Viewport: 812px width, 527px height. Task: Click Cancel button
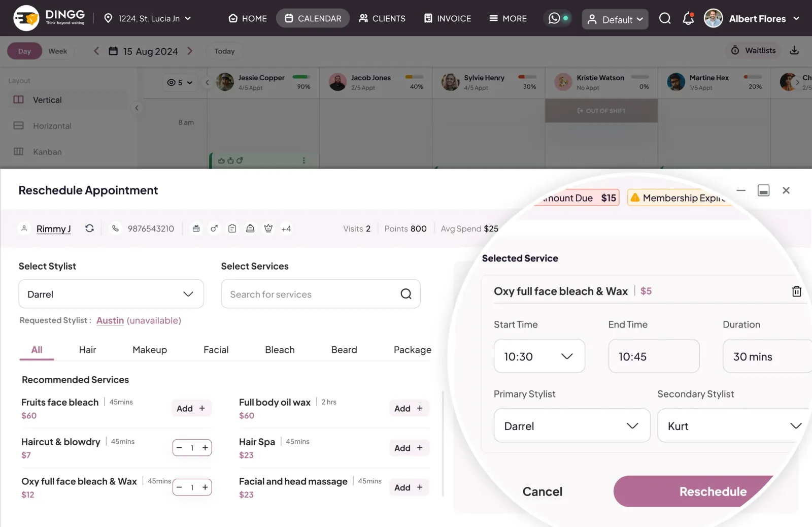point(543,491)
